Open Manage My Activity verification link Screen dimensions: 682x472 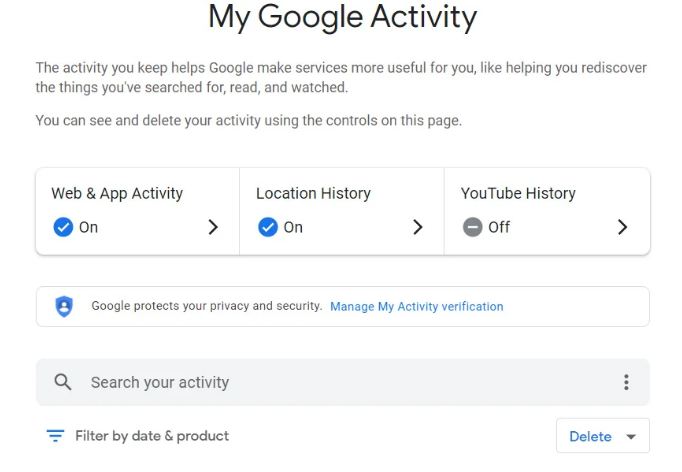(x=417, y=306)
